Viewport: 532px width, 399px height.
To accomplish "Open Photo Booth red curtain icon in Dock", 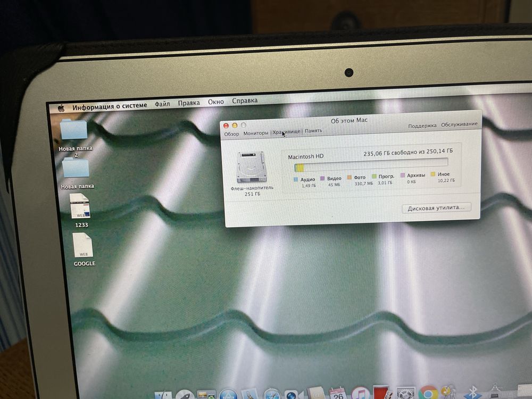I will coord(383,393).
